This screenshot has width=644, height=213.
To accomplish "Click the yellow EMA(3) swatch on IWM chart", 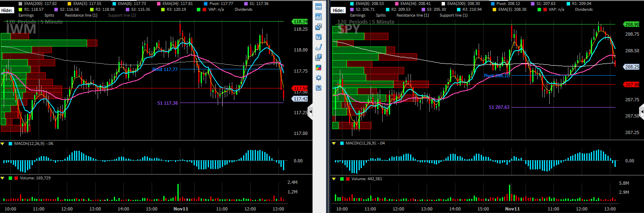I will (x=69, y=3).
